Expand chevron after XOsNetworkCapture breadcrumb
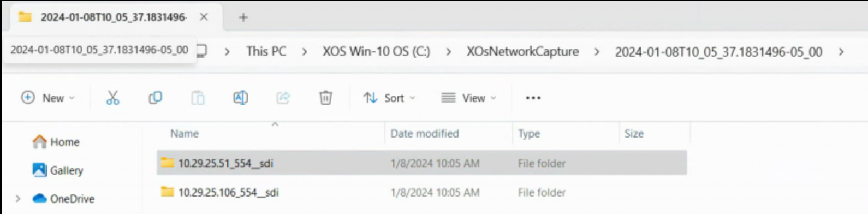The height and width of the screenshot is (214, 868). click(597, 52)
